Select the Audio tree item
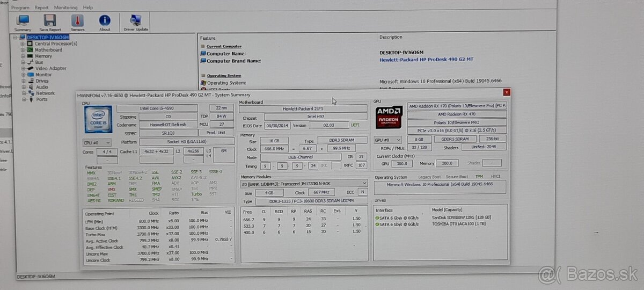644x290 pixels. pos(42,87)
